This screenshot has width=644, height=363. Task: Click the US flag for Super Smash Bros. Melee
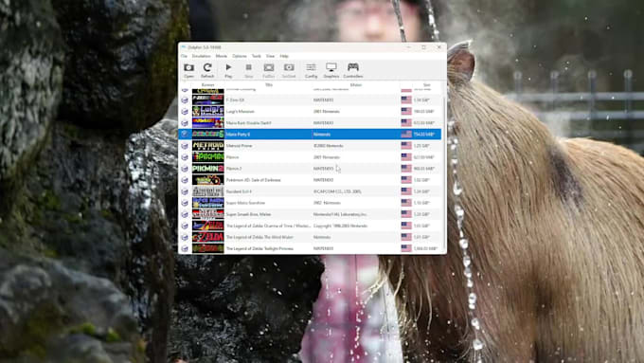coord(406,214)
